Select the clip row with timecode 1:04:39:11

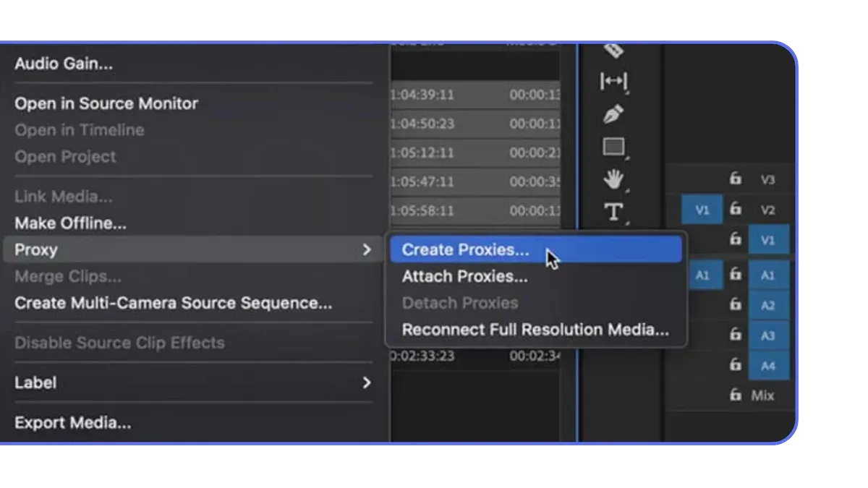click(476, 95)
